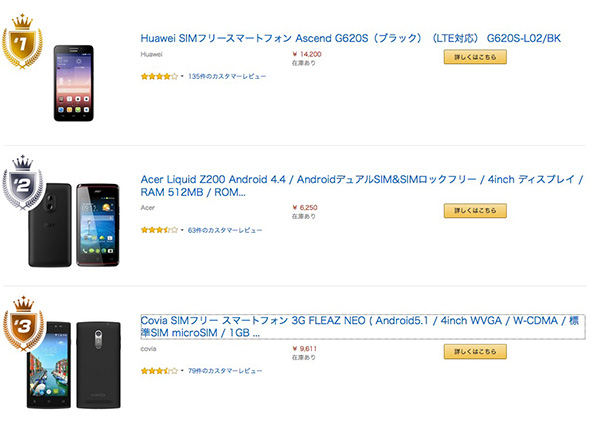This screenshot has height=421, width=600.
Task: Open the Huawei Ascend G620S product image
Action: tap(83, 83)
